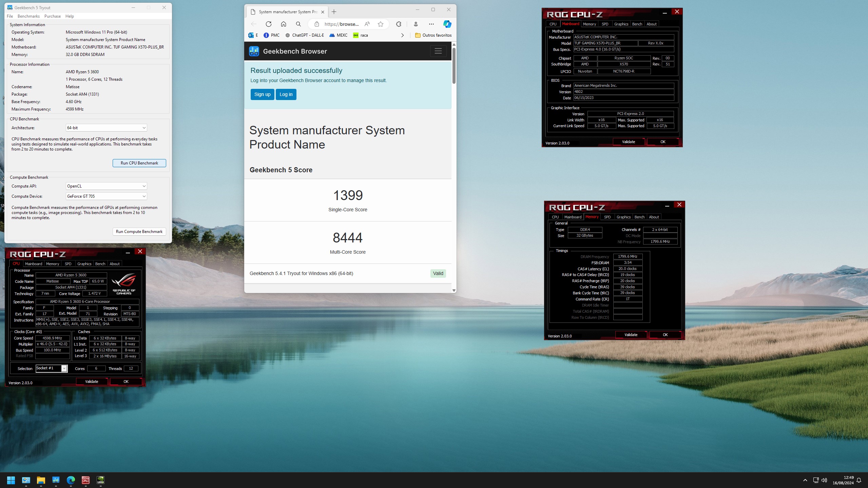Expand the Compute API OpenCL dropdown

(106, 186)
